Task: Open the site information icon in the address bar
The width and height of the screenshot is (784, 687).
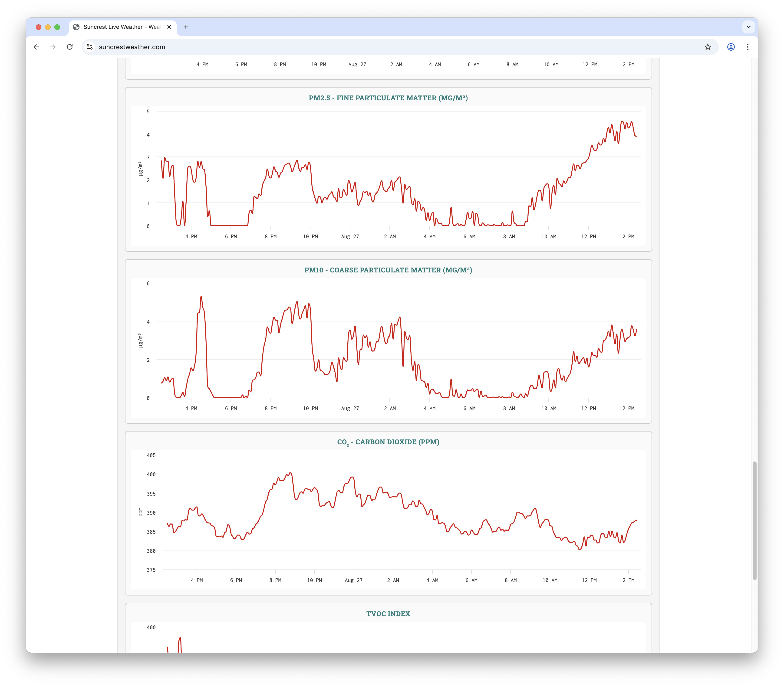Action: click(90, 47)
